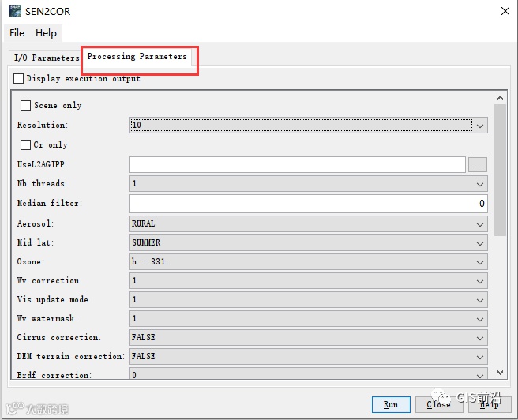Click the SEN2COR window icon
518x420 pixels.
pos(15,11)
